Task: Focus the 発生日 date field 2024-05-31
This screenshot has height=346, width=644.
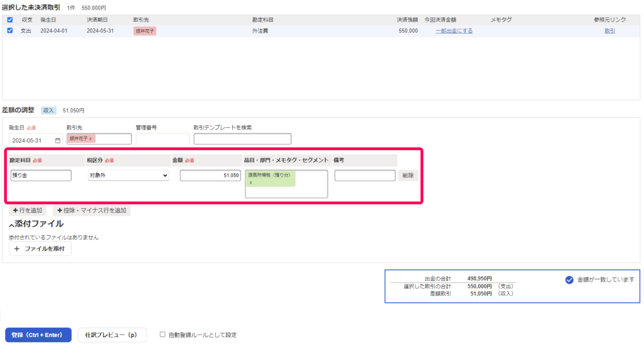Action: tap(35, 140)
